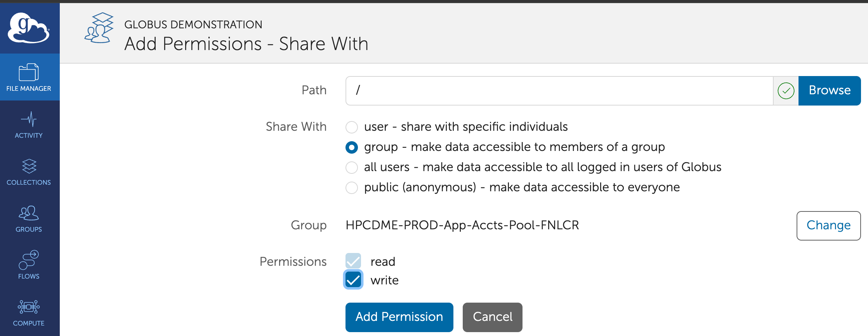This screenshot has width=868, height=336.
Task: Click Change to pick another group
Action: [x=828, y=225]
